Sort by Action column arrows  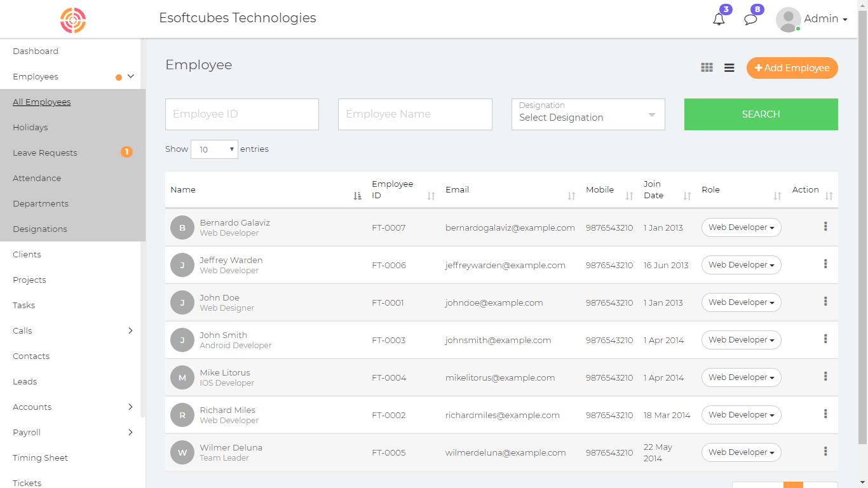tap(829, 196)
